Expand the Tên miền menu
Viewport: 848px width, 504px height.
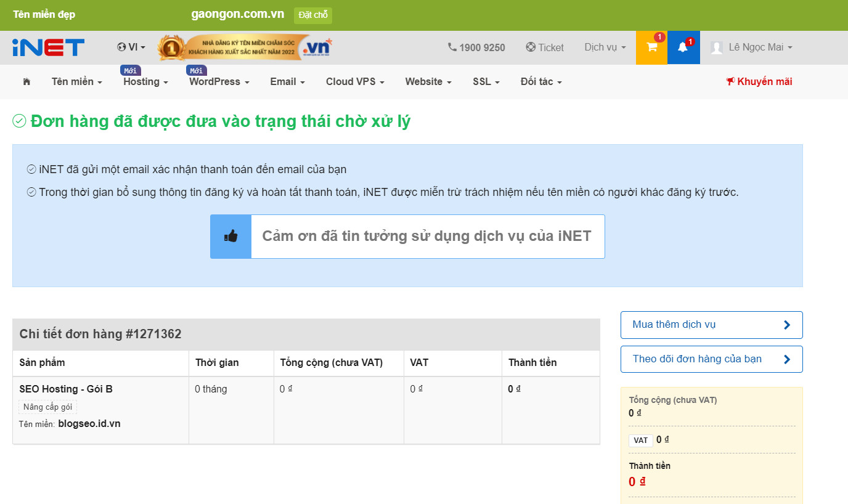[77, 82]
